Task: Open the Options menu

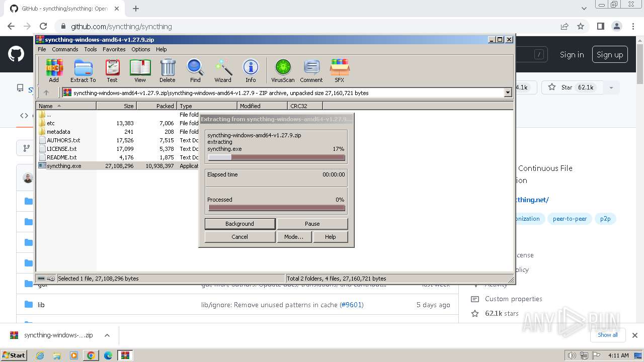Action: point(141,49)
